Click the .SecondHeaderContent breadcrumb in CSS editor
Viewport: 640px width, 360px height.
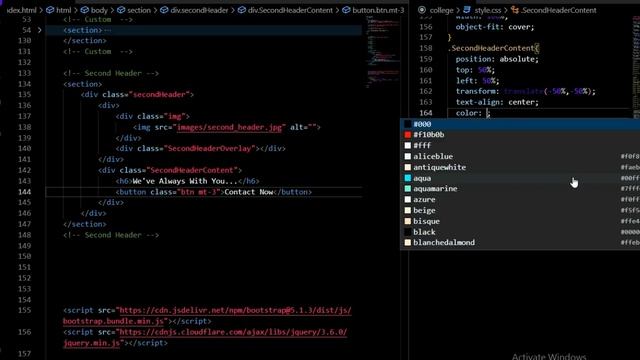[553, 10]
